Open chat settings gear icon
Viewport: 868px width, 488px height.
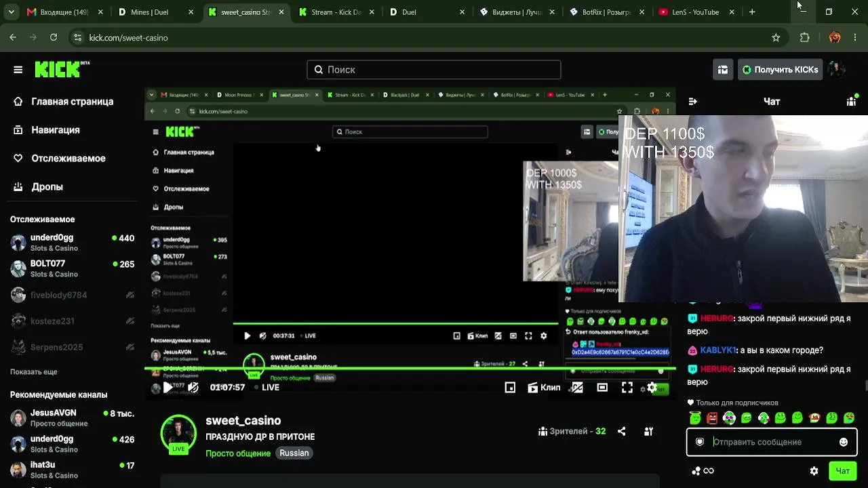tap(814, 471)
